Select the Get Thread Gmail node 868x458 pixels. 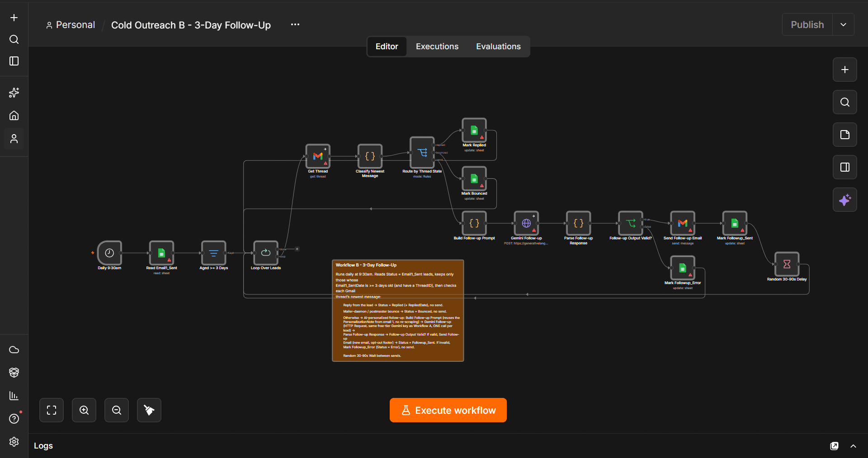click(x=318, y=156)
